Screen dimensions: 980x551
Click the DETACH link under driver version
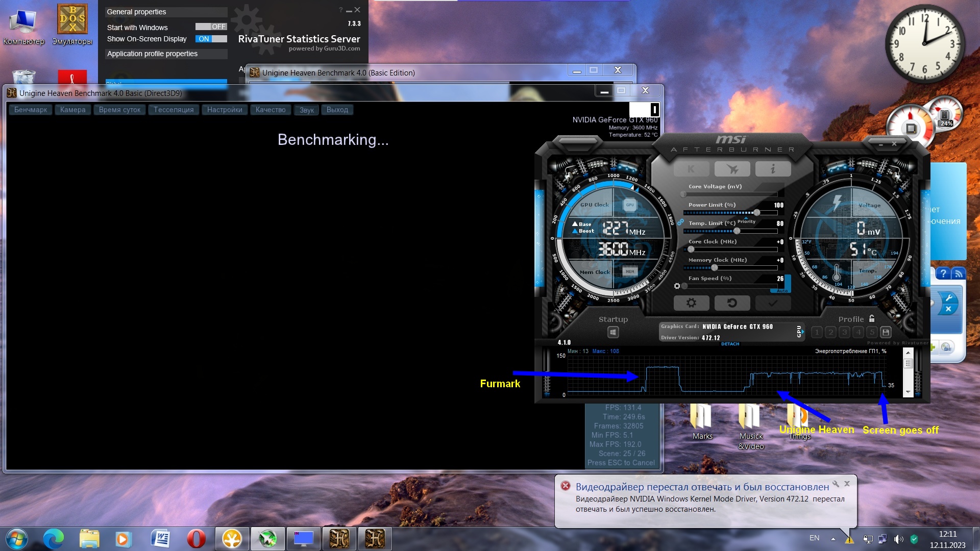point(730,344)
